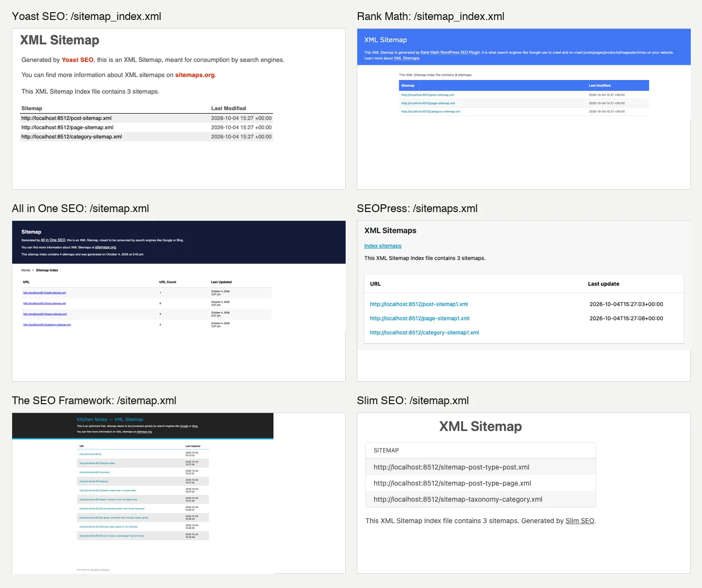This screenshot has height=588, width=702.
Task: Click the blue Sitemap header in Rank Math table
Action: click(408, 85)
